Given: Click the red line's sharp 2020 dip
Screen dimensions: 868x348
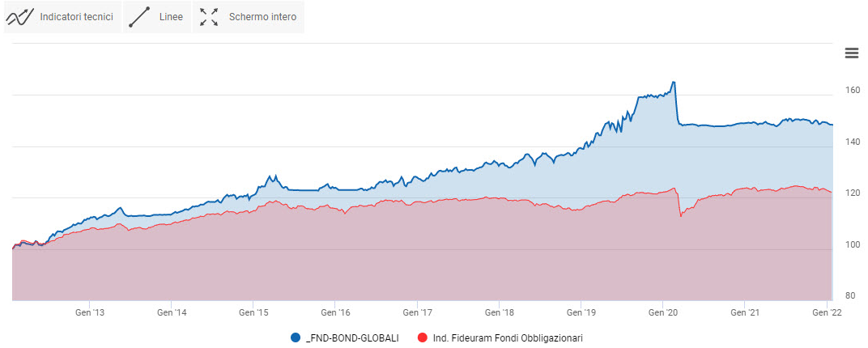Looking at the screenshot, I should [x=681, y=216].
